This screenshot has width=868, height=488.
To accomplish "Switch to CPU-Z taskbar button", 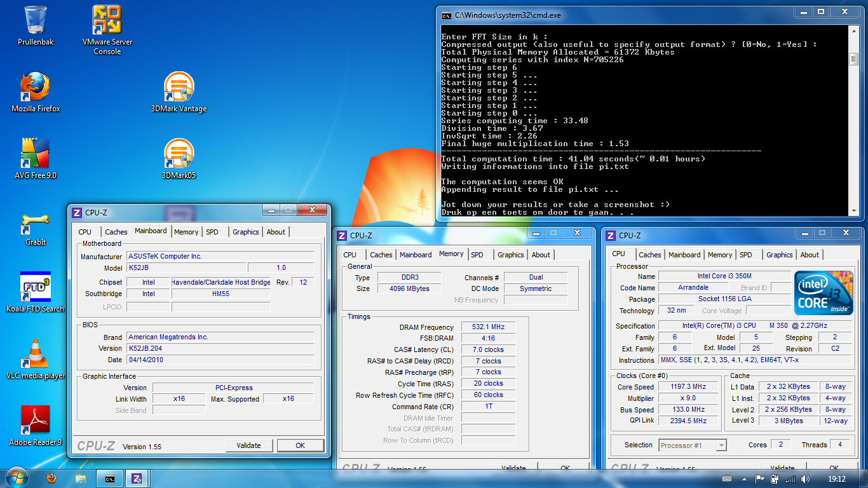I will click(x=137, y=478).
